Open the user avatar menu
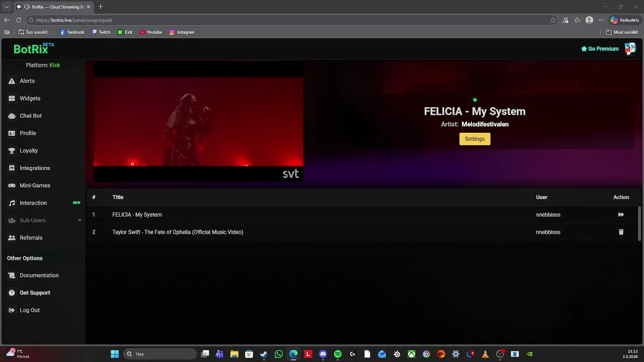 point(630,48)
